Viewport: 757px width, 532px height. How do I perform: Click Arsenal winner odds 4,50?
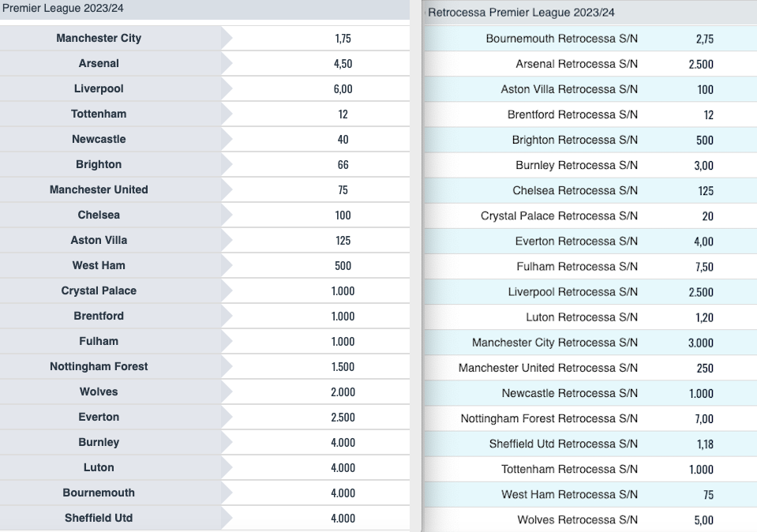(343, 64)
